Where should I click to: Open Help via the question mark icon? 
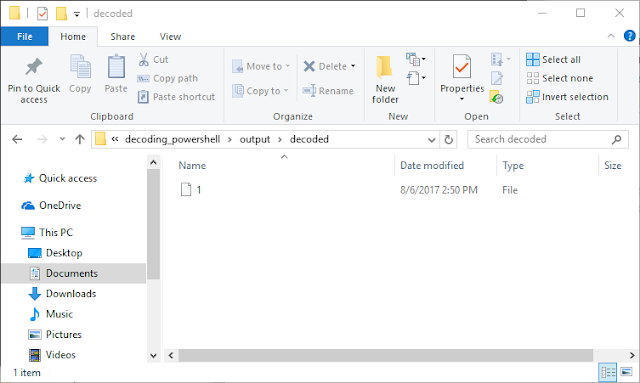(629, 36)
